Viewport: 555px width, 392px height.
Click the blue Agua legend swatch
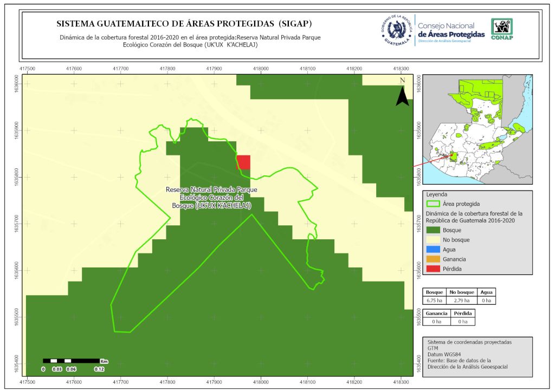pyautogui.click(x=434, y=250)
